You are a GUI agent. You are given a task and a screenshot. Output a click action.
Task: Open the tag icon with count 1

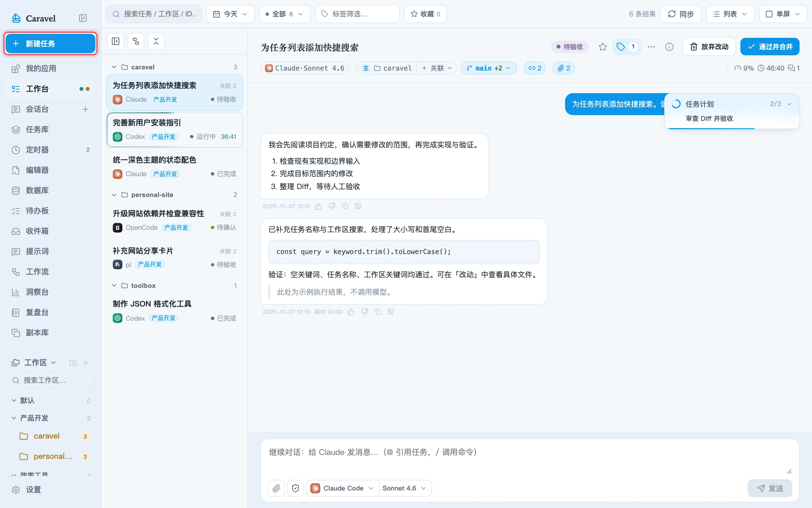coord(626,47)
